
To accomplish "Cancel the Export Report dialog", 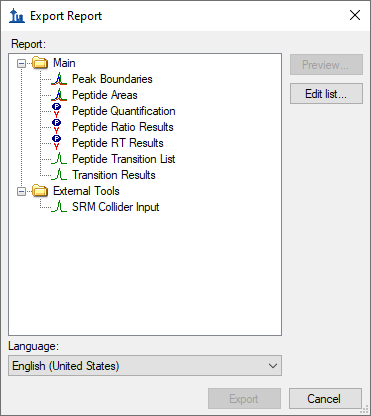I will [325, 399].
